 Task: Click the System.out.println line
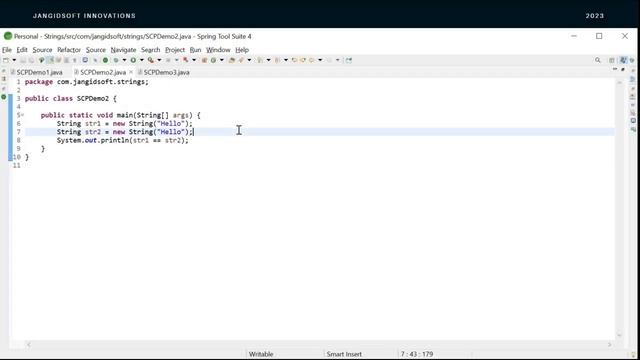(x=122, y=140)
